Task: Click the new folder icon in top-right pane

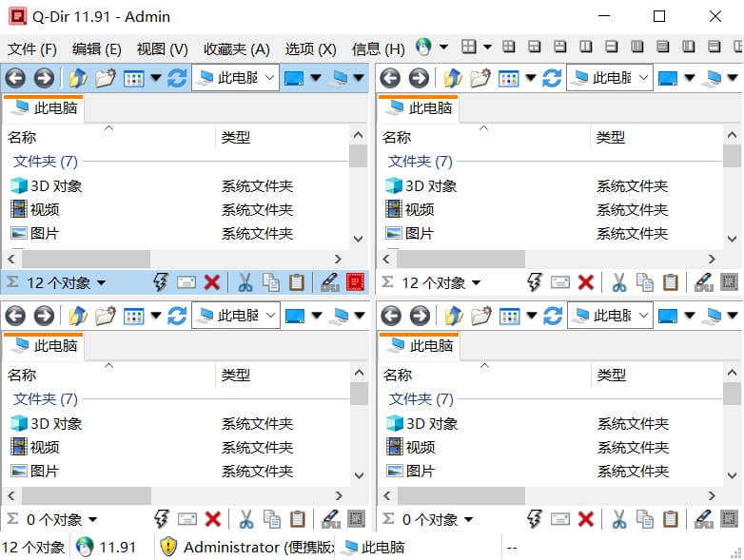Action: tap(480, 78)
